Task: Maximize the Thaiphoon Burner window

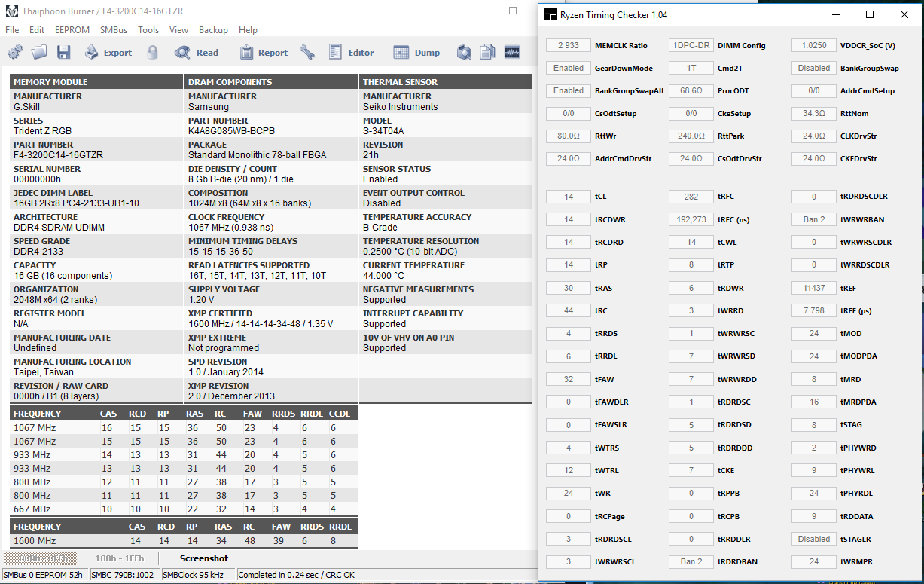Action: tap(513, 11)
